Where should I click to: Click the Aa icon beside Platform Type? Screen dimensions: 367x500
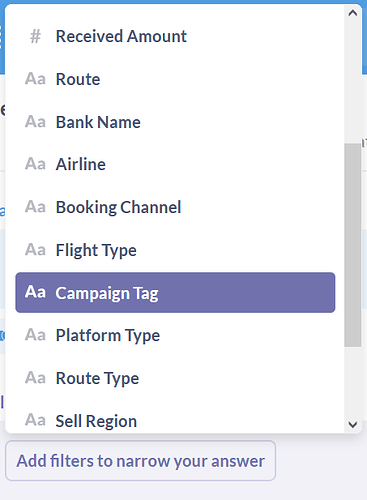[x=35, y=335]
